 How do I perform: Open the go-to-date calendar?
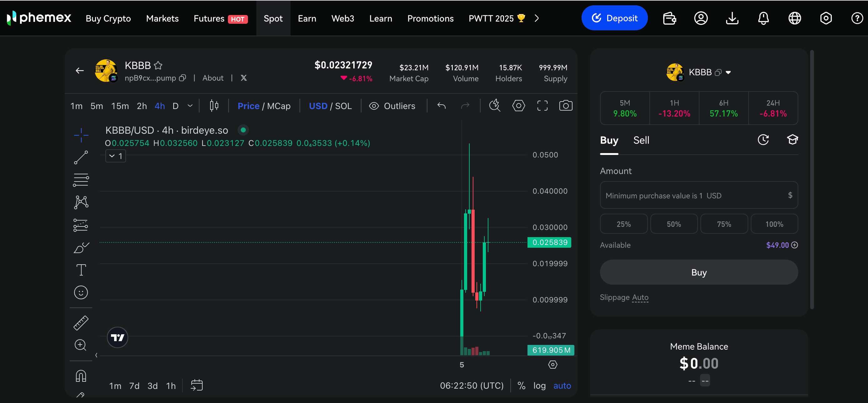tap(196, 385)
